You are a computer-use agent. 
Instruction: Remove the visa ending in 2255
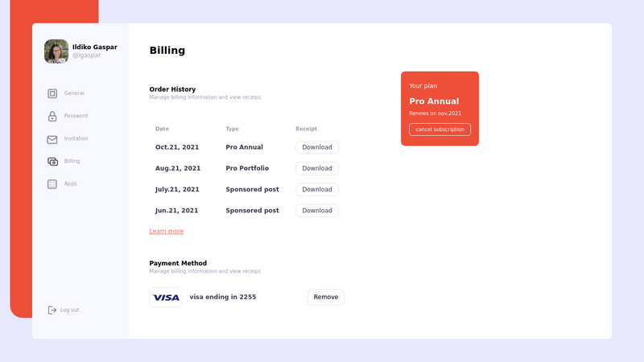click(326, 297)
